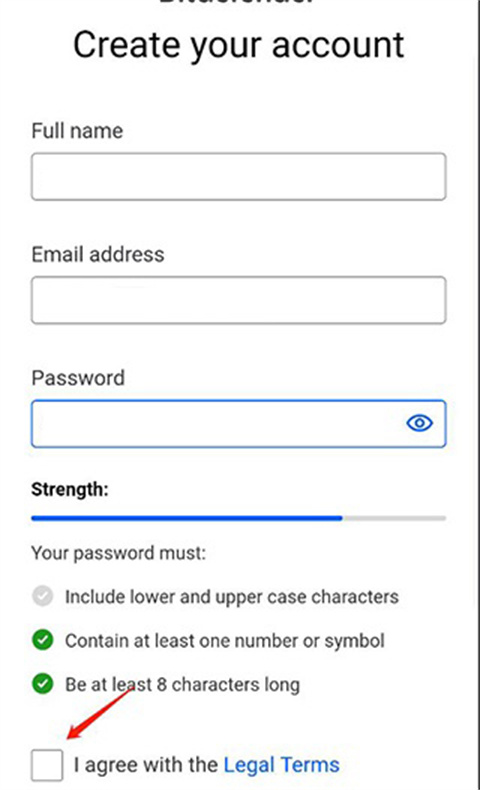Click the grey unfilled end of strength bar

[394, 518]
